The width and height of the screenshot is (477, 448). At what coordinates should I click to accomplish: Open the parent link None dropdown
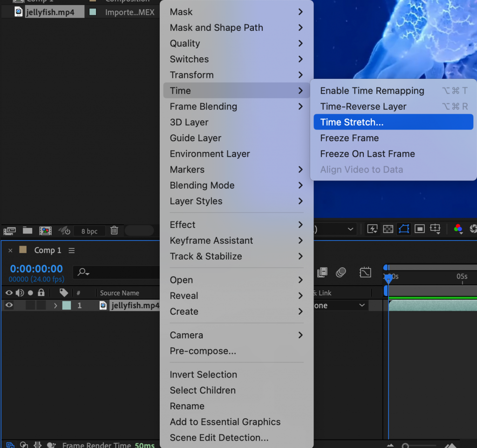[x=339, y=305]
